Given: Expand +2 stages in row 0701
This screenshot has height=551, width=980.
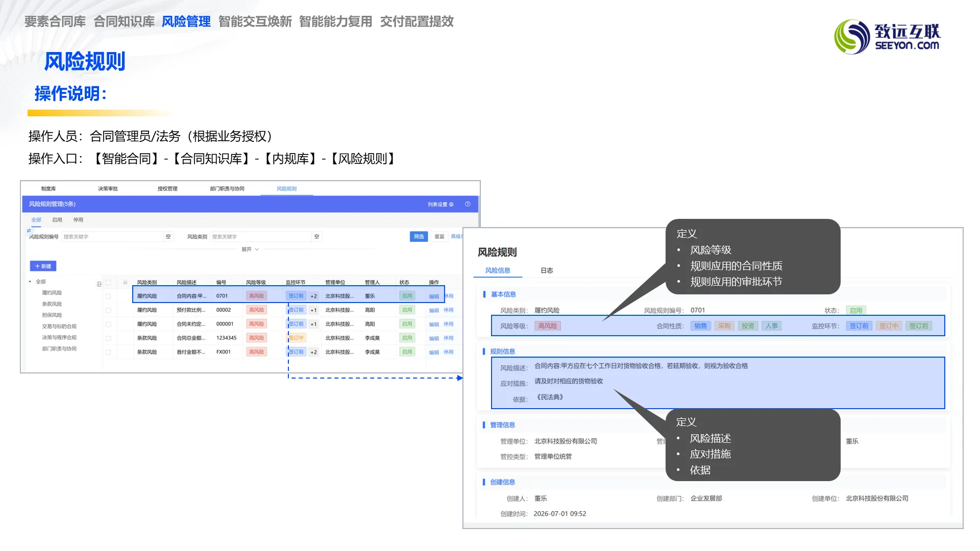Looking at the screenshot, I should [314, 296].
